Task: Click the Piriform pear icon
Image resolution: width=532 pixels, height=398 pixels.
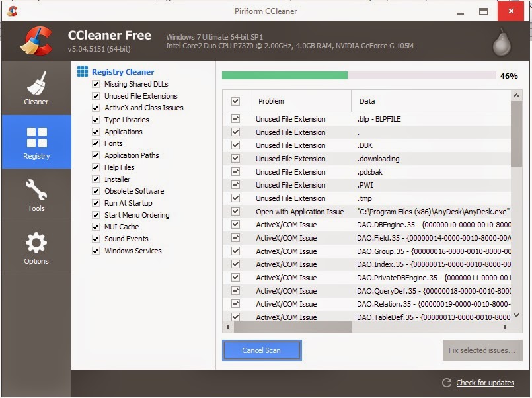Action: click(x=502, y=42)
